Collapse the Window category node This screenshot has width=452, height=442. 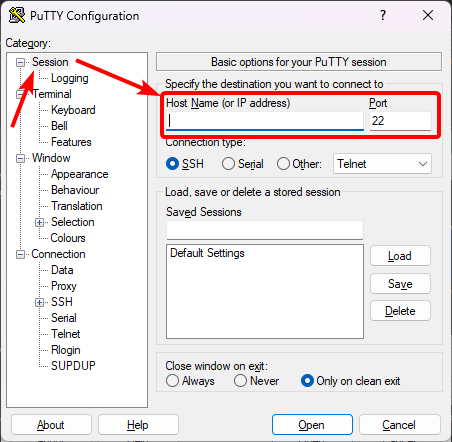tap(20, 158)
